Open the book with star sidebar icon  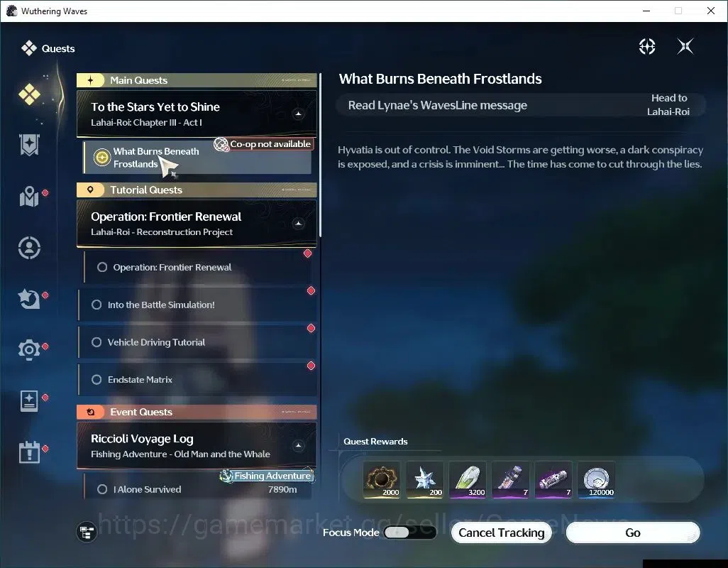(29, 400)
